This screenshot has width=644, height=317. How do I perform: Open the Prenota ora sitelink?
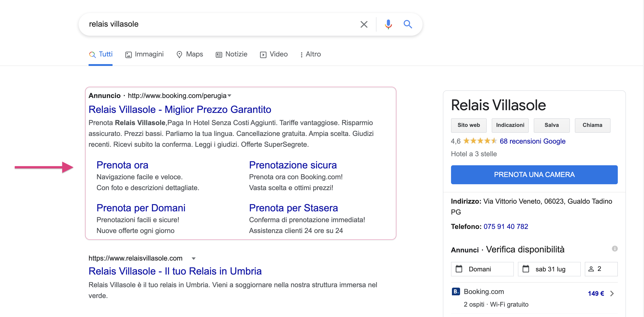point(122,165)
